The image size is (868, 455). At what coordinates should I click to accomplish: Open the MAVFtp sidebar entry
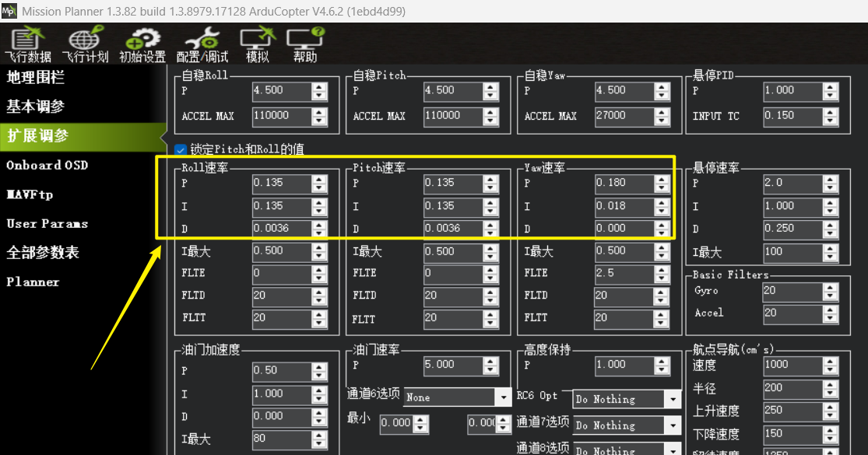tap(30, 194)
